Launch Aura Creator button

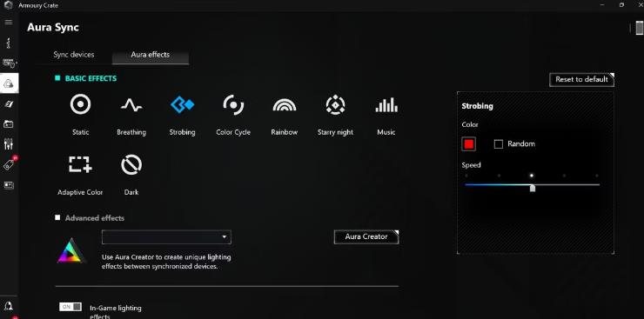366,237
